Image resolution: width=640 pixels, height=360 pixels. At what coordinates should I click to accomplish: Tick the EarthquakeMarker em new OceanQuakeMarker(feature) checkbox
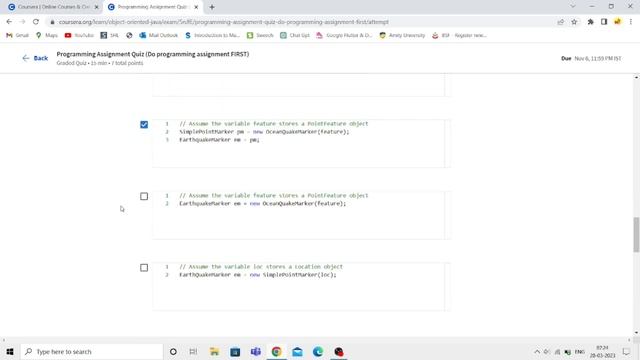coord(144,196)
